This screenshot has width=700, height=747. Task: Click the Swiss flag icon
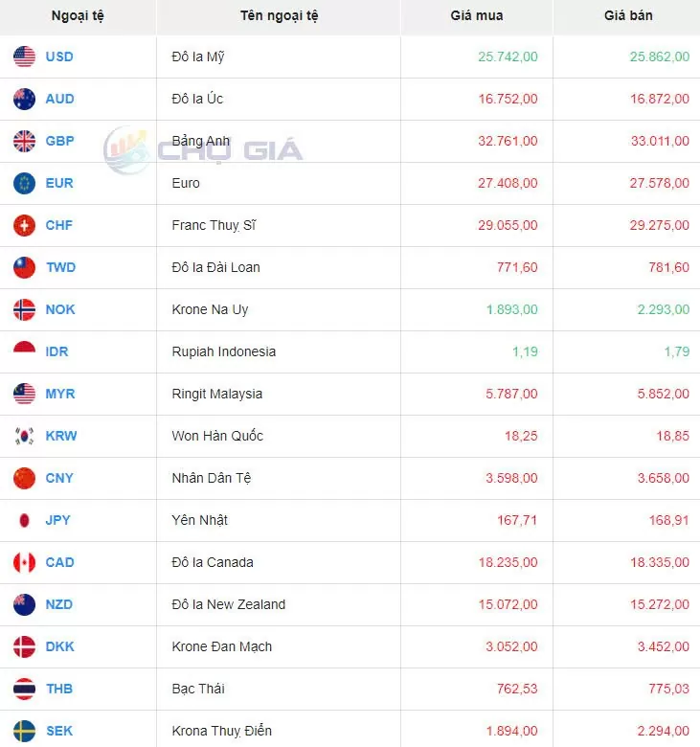(24, 225)
